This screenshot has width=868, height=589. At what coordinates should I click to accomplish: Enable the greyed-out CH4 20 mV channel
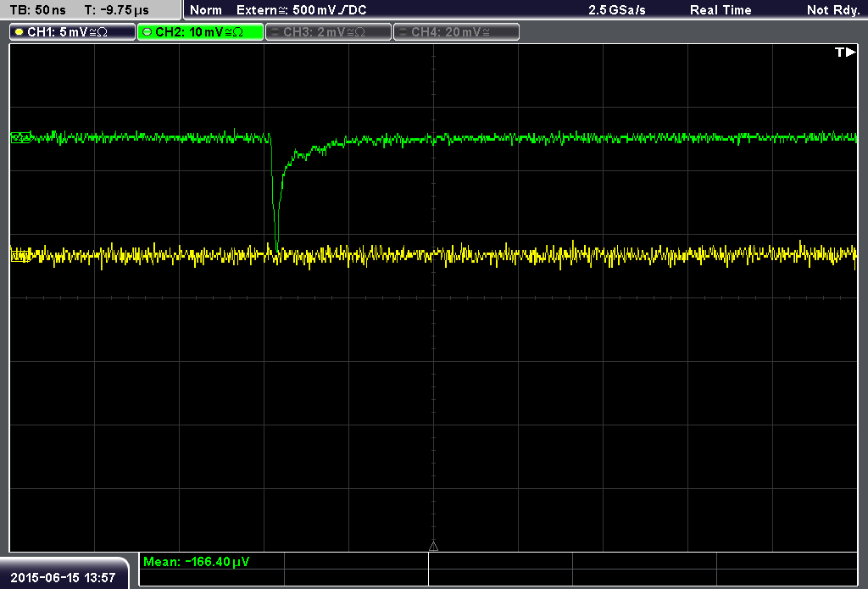pyautogui.click(x=456, y=32)
